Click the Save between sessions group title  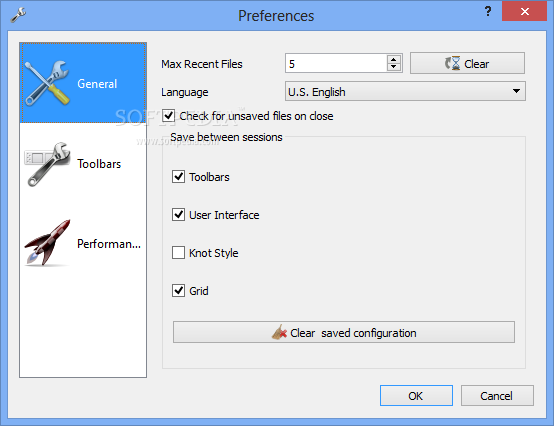(226, 137)
